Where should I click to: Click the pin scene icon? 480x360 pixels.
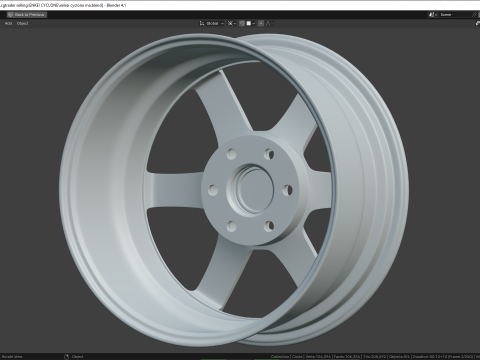(475, 15)
